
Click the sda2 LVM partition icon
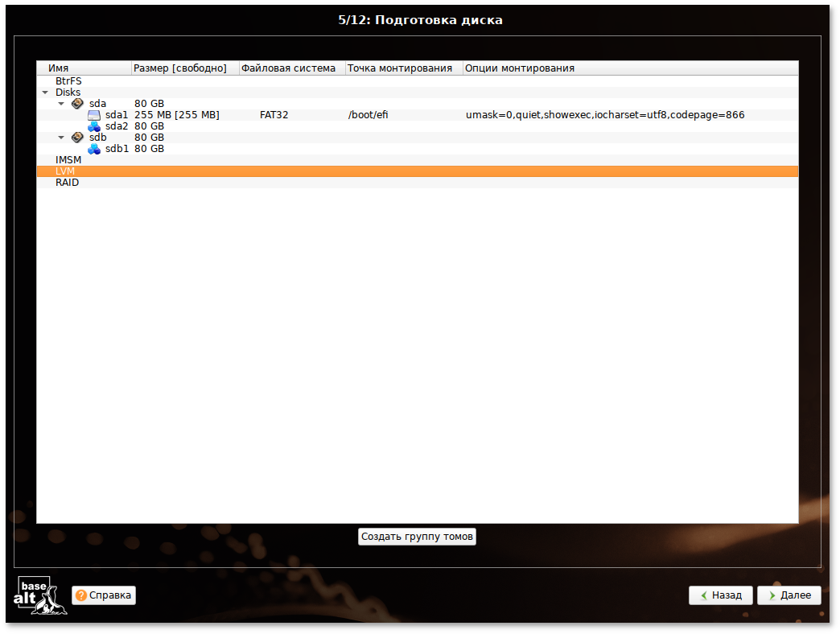(94, 126)
